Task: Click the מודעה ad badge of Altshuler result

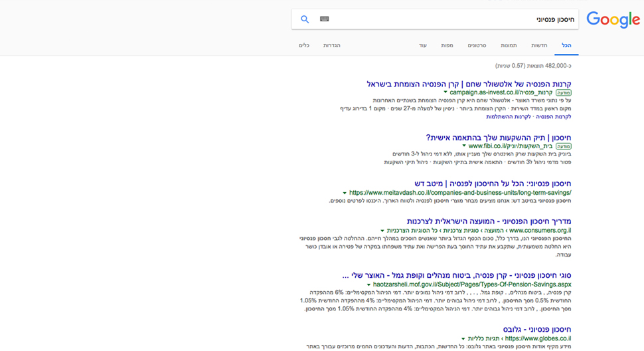Action: [x=564, y=93]
